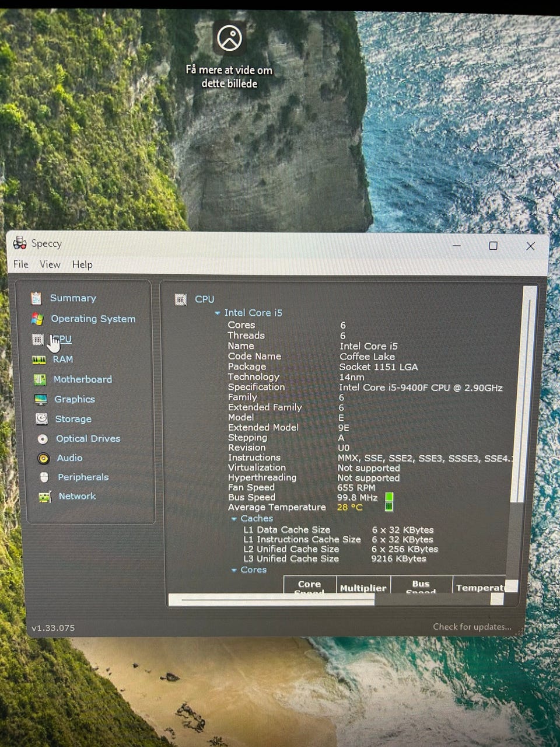Click the 655 RPM fan speed value
The image size is (560, 747).
(356, 487)
